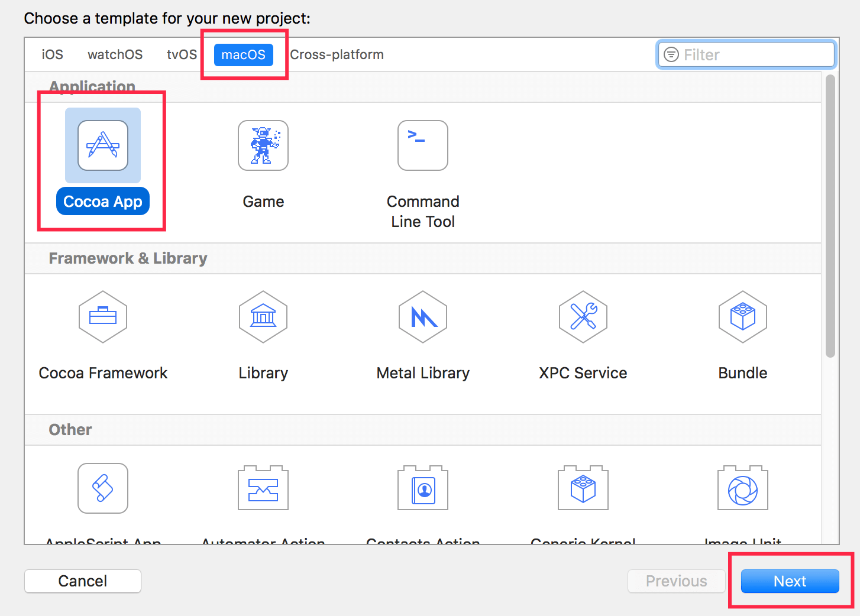Select the Contacts Action template icon
The image size is (860, 616).
[423, 488]
